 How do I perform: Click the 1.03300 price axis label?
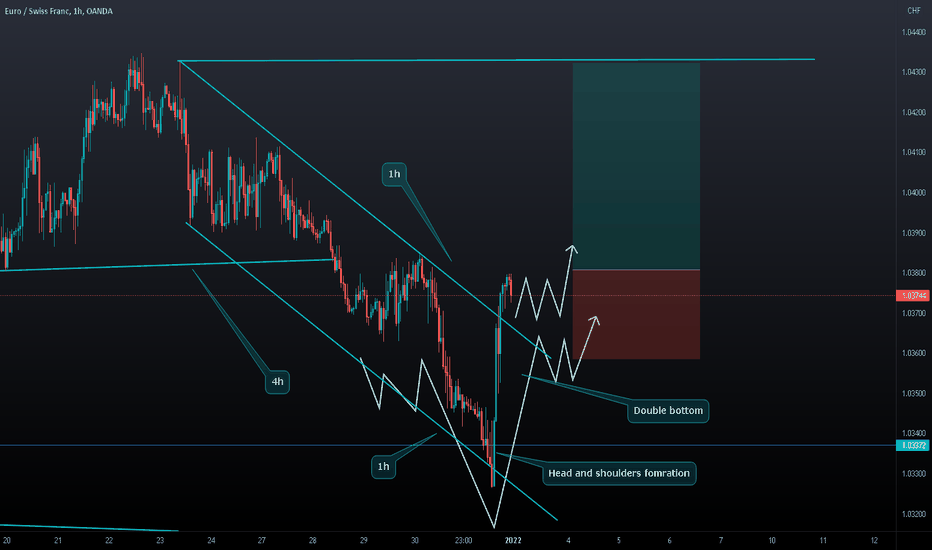914,474
